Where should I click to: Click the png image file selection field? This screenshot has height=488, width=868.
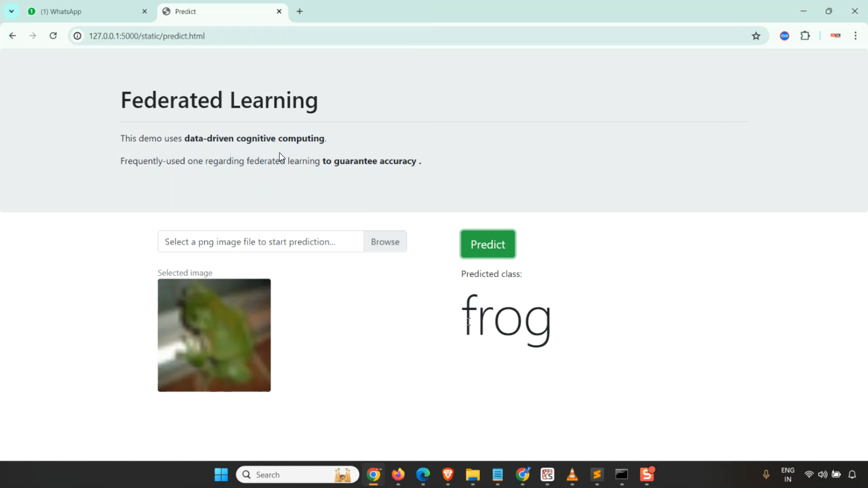[260, 242]
